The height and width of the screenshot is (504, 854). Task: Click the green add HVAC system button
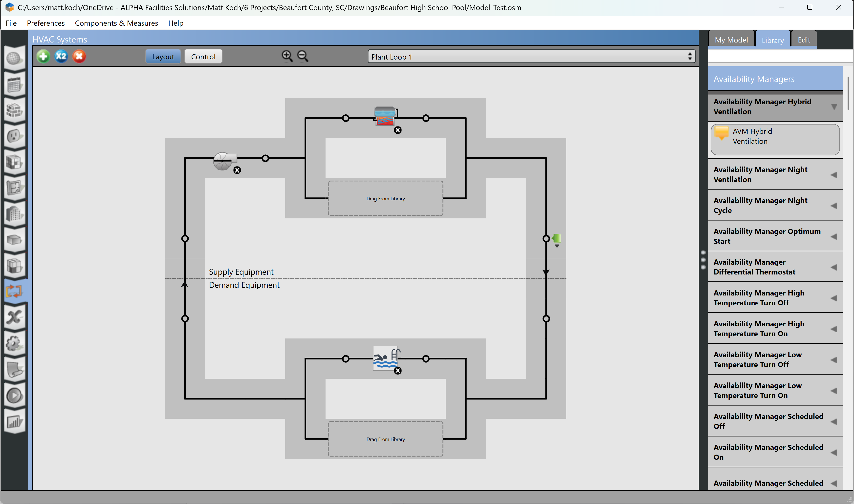(43, 56)
